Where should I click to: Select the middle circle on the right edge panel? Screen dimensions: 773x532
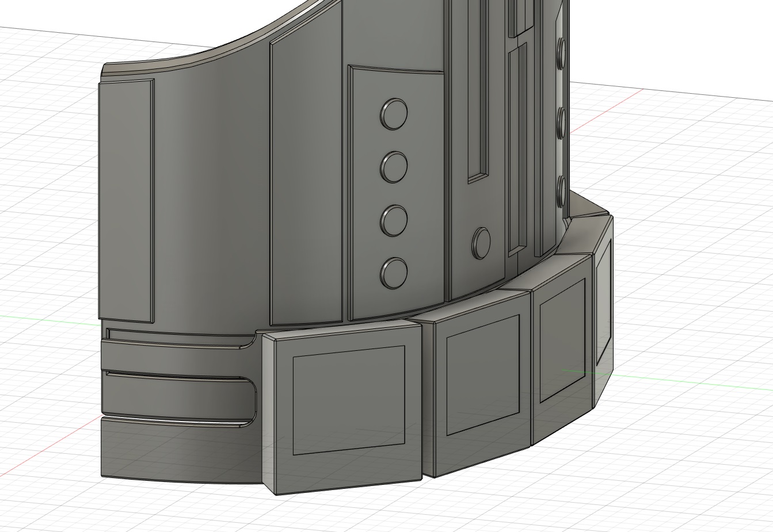[x=562, y=123]
